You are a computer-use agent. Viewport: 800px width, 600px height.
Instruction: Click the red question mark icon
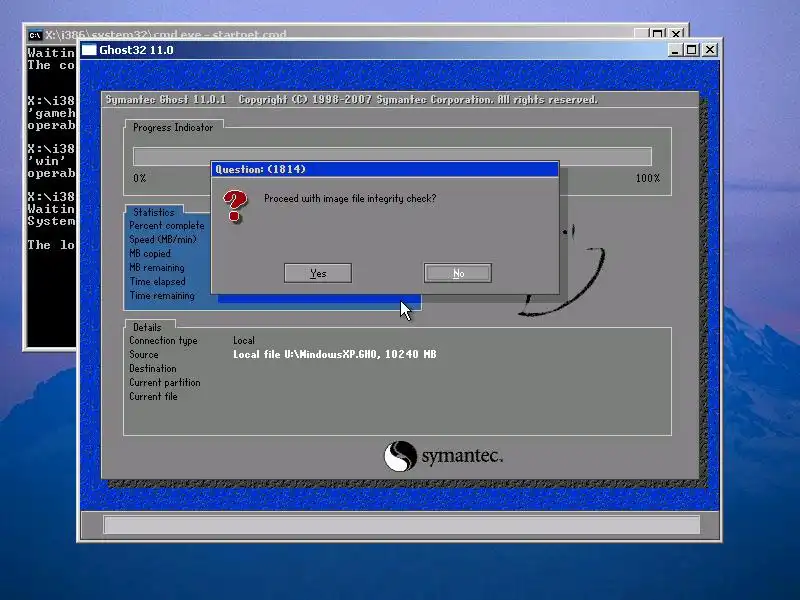(x=235, y=206)
